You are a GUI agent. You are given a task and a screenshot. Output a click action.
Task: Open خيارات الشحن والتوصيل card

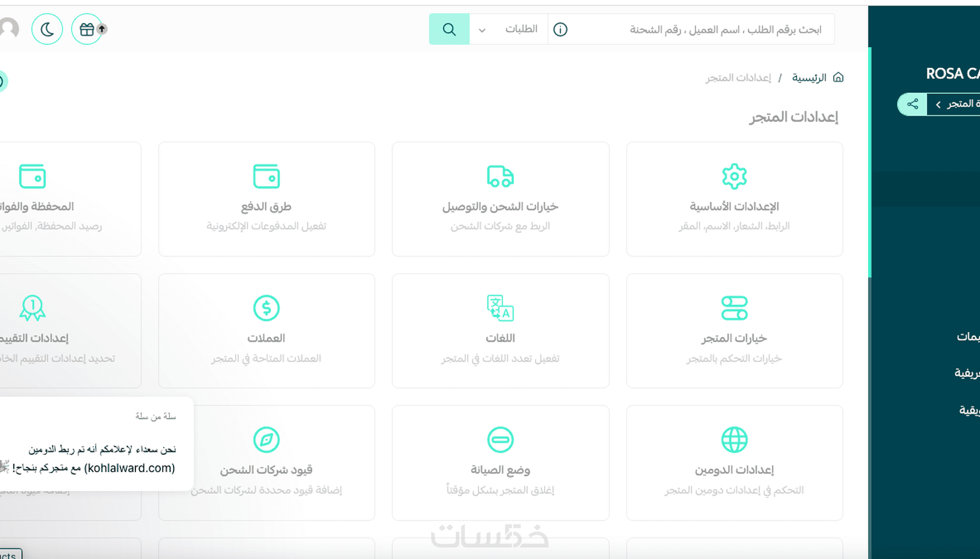[500, 199]
